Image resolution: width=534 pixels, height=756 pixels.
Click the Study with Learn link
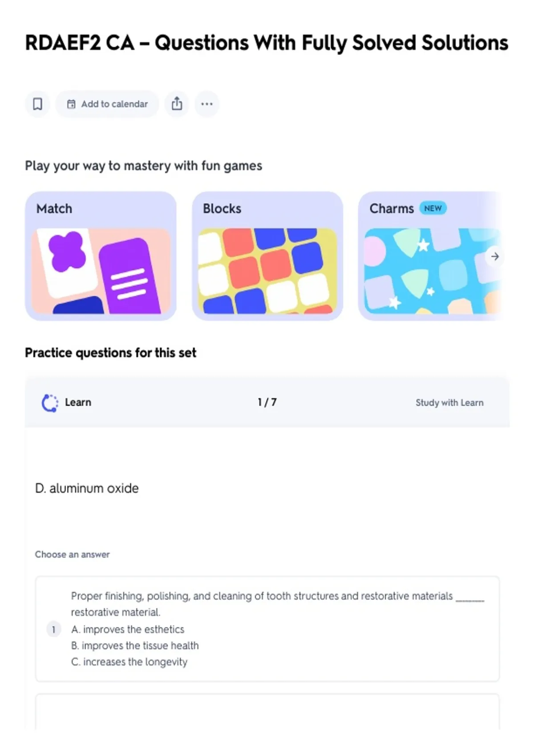coord(449,402)
